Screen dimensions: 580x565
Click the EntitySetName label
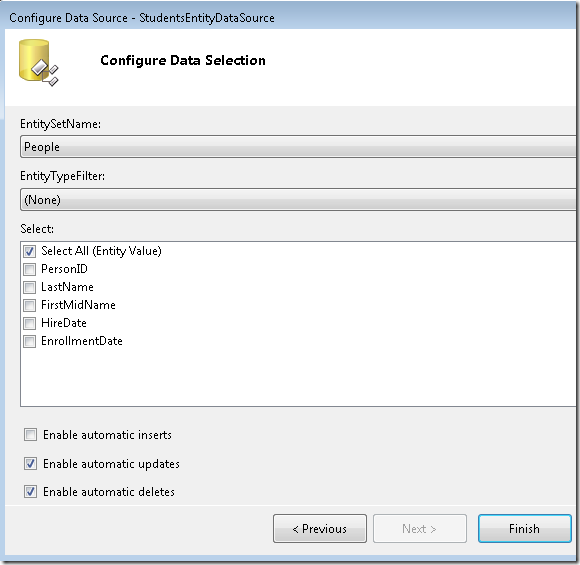[x=60, y=124]
